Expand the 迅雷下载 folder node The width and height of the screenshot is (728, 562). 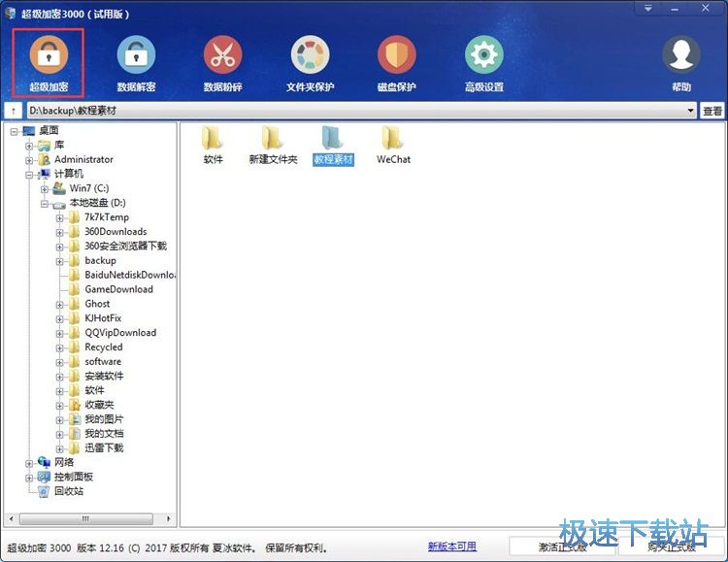click(59, 448)
